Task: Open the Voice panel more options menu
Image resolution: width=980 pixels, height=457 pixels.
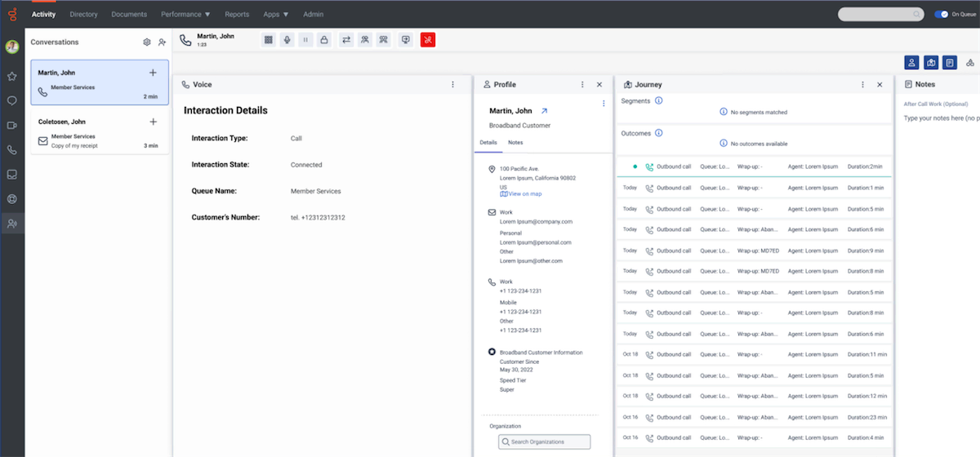Action: pos(453,84)
